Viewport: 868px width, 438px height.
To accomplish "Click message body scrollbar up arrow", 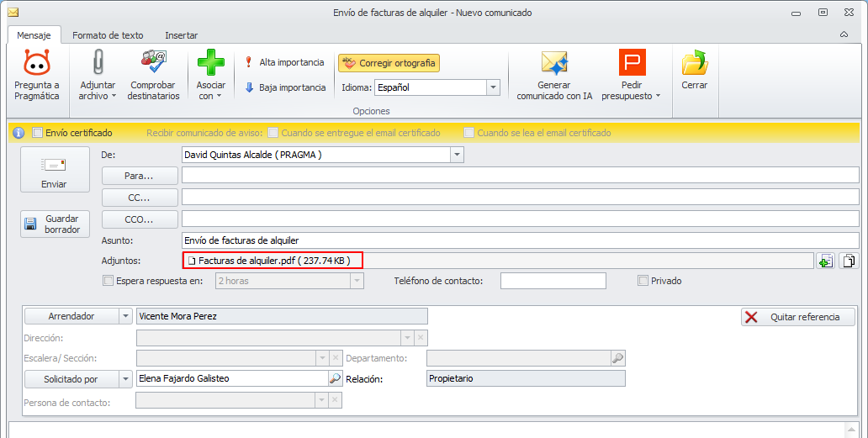I will pos(851,430).
